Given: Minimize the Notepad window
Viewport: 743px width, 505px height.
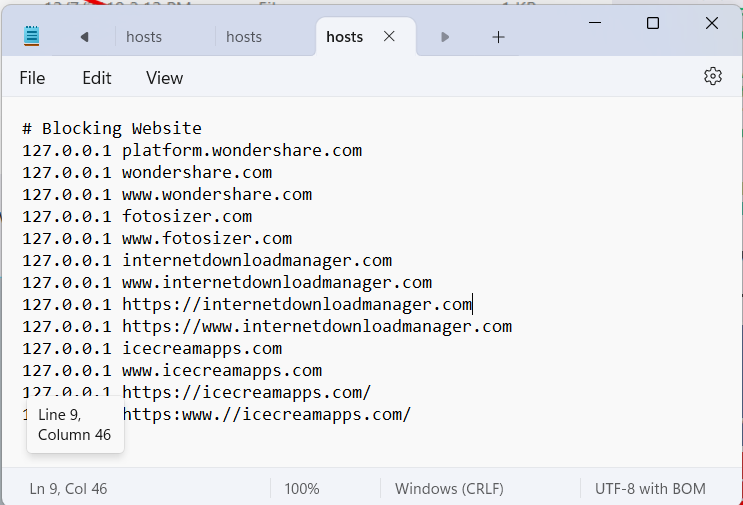Looking at the screenshot, I should point(594,23).
